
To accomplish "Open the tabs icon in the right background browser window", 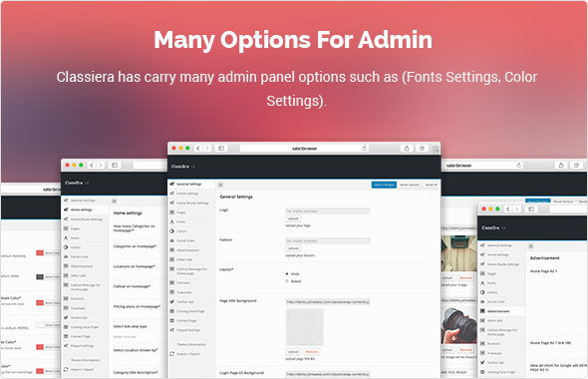I will point(576,166).
